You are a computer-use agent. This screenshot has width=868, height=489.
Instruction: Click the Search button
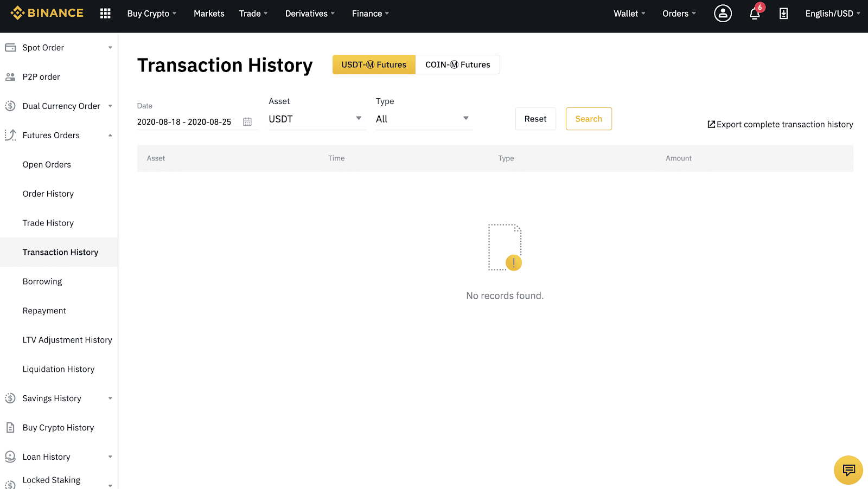click(589, 119)
